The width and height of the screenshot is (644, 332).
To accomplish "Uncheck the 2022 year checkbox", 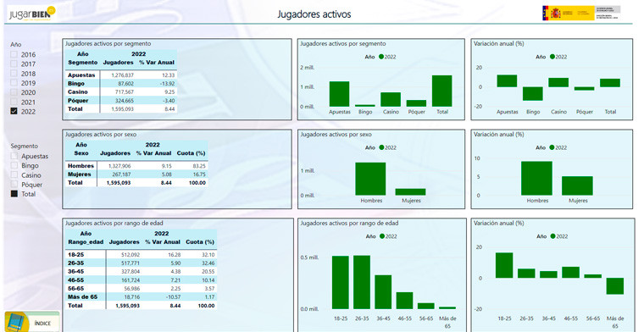I will point(14,111).
